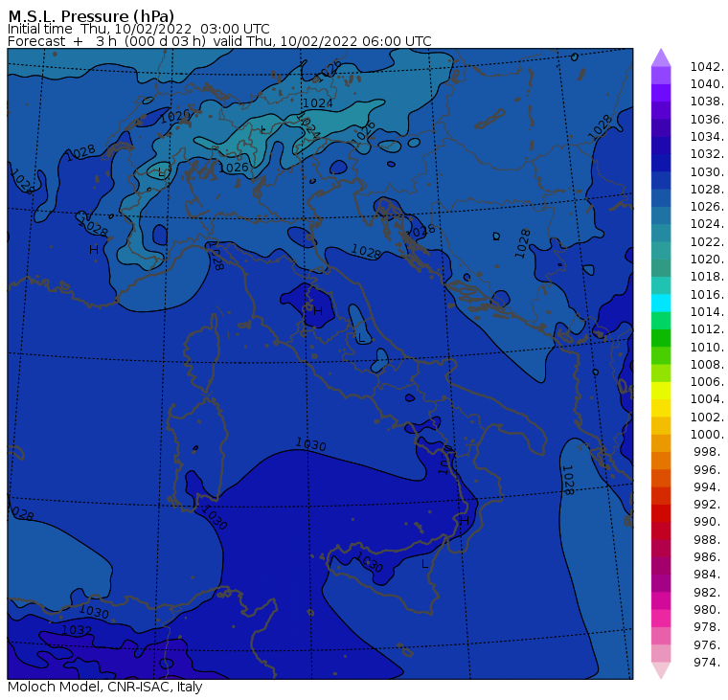Click the "1038." legend label
The image size is (728, 700).
pyautogui.click(x=707, y=102)
